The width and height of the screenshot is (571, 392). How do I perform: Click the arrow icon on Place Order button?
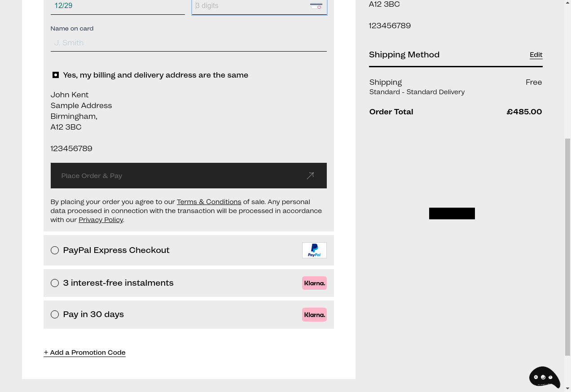pyautogui.click(x=310, y=176)
